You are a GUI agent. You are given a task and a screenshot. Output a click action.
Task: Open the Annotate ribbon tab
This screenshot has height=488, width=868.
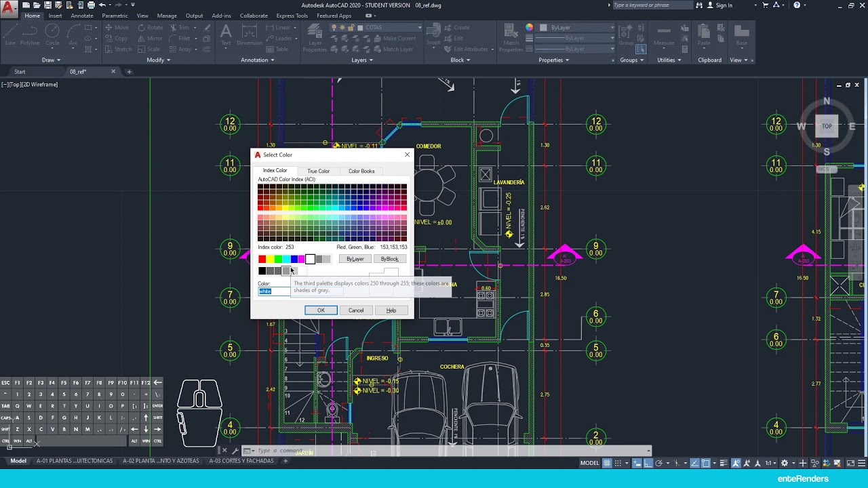pos(82,16)
